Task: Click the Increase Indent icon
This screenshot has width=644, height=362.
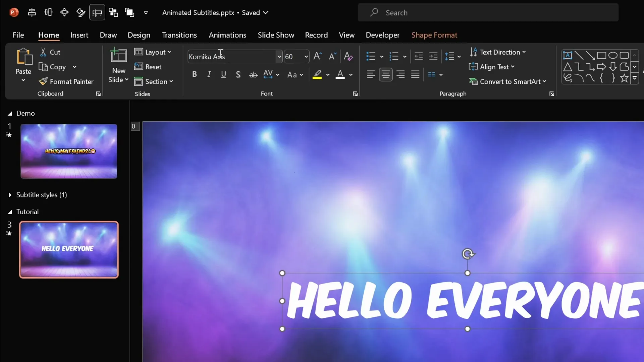Action: 433,56
